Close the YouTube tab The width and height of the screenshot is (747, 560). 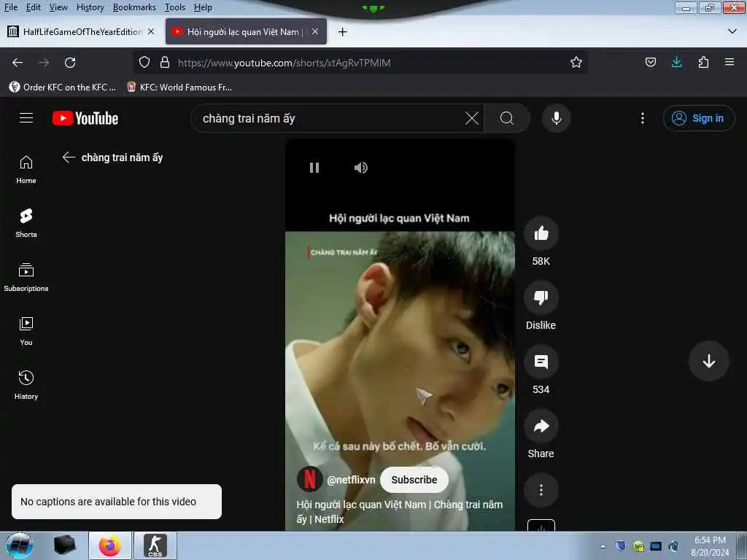[315, 31]
